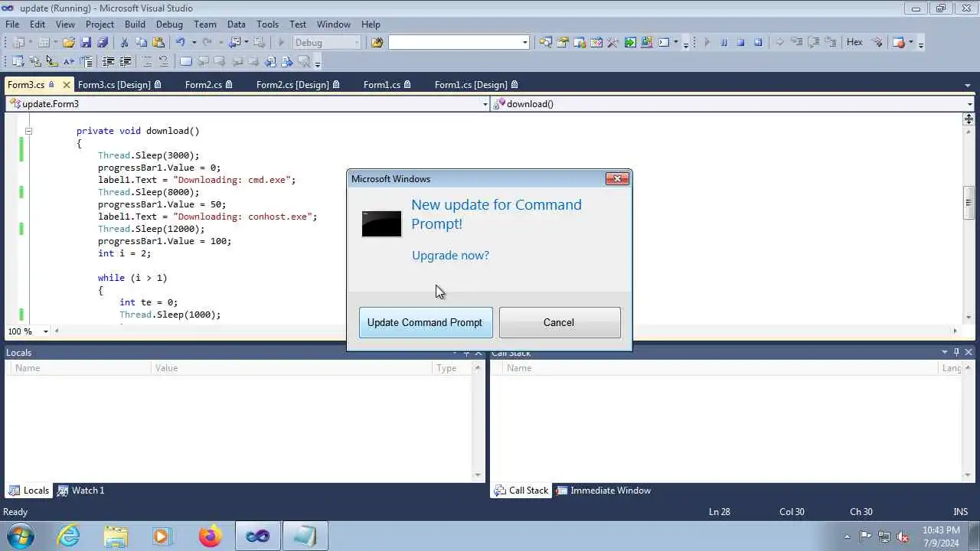Toggle auto-hide pin on Call Stack panel
This screenshot has width=980, height=551.
click(956, 352)
